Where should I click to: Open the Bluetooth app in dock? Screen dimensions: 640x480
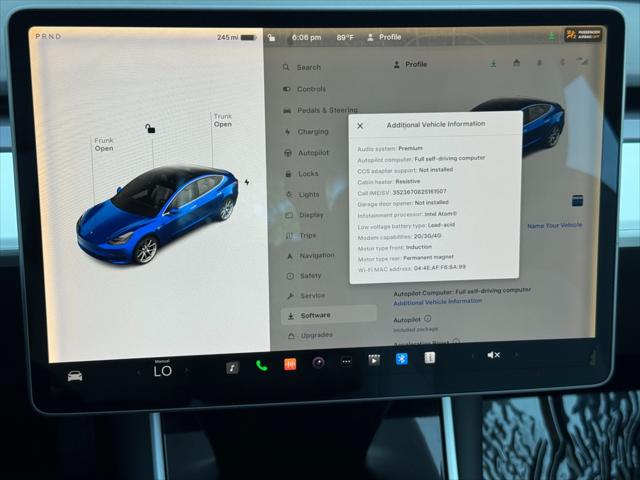(402, 359)
